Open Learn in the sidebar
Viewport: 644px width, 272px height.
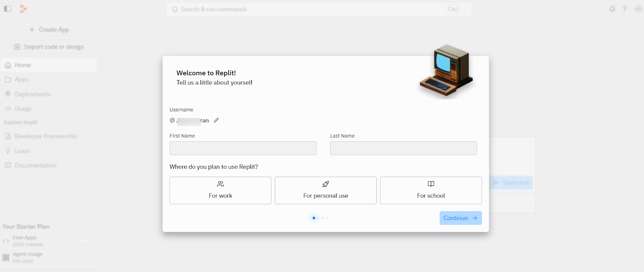pyautogui.click(x=49, y=151)
